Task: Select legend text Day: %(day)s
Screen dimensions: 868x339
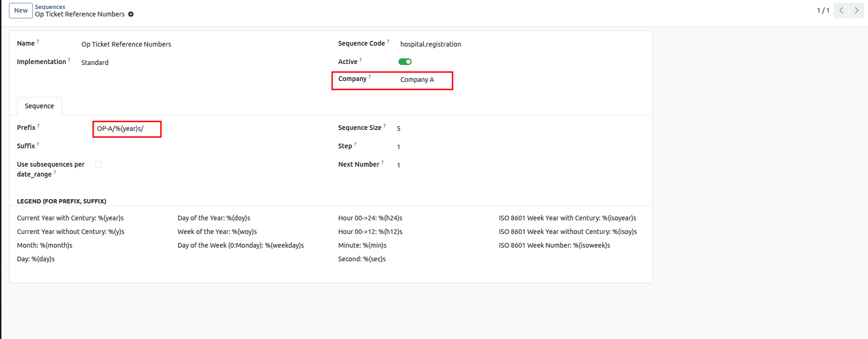Action: [36, 259]
